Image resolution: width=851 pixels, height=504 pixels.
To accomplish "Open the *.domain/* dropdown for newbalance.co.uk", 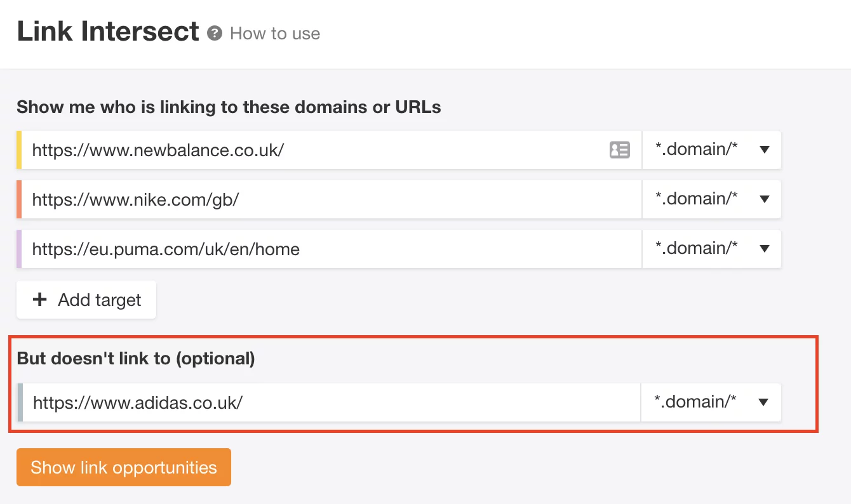I will point(711,150).
